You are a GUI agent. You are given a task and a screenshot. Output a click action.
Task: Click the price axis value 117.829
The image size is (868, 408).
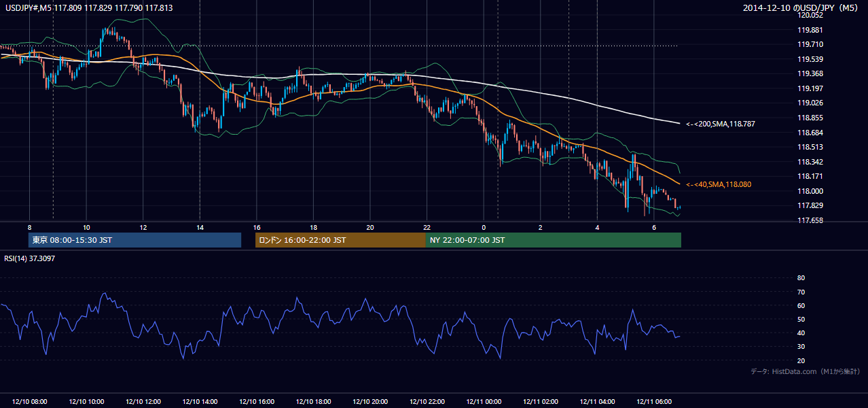[810, 205]
